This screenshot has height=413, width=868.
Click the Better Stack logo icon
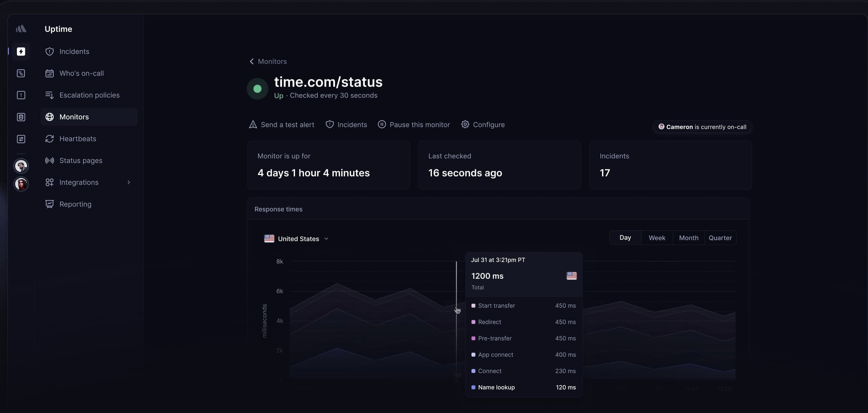click(21, 29)
